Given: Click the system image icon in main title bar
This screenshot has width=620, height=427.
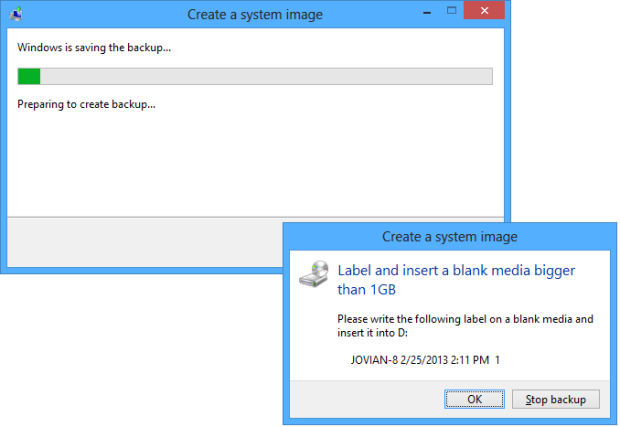Looking at the screenshot, I should click(x=15, y=15).
